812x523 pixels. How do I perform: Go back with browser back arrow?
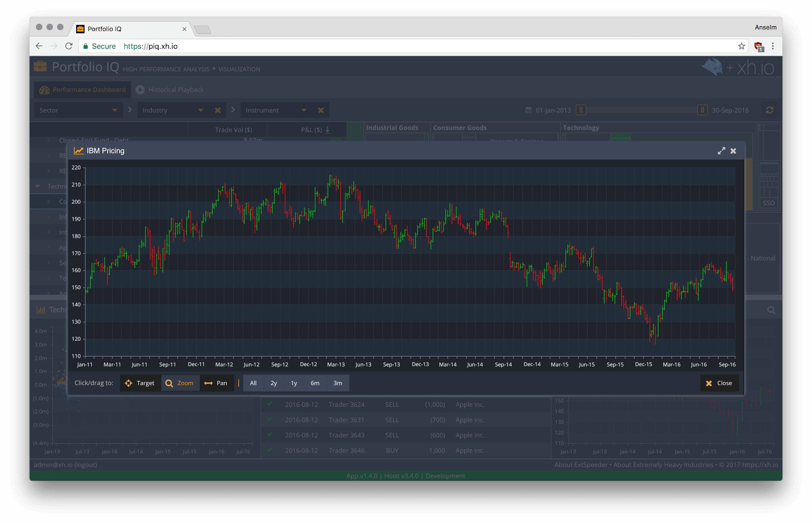(x=39, y=46)
